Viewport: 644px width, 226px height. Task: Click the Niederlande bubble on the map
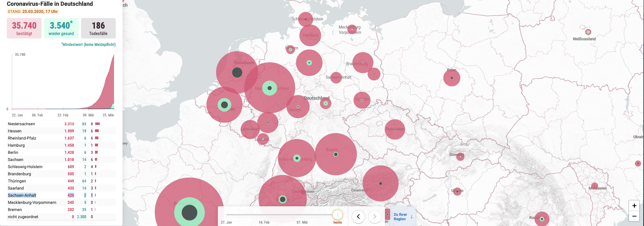pos(237,72)
